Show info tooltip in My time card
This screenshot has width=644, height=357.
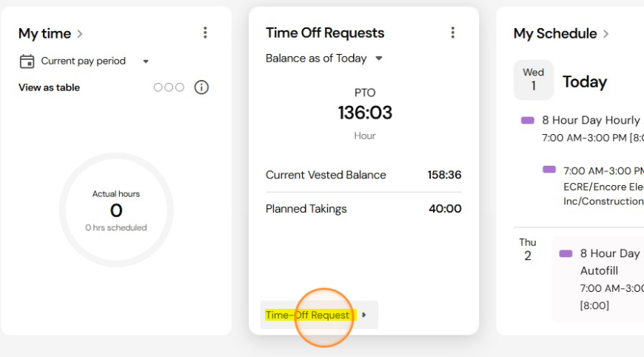coord(201,87)
